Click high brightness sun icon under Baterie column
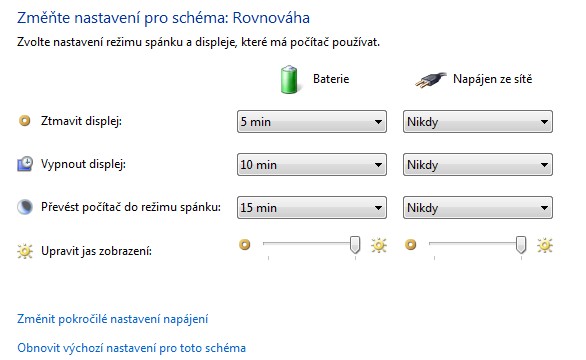The image size is (586, 360). coord(379,245)
